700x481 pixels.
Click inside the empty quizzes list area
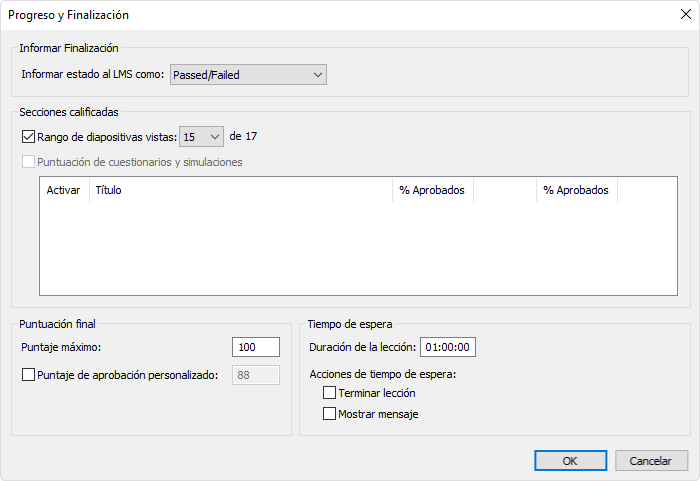point(358,248)
